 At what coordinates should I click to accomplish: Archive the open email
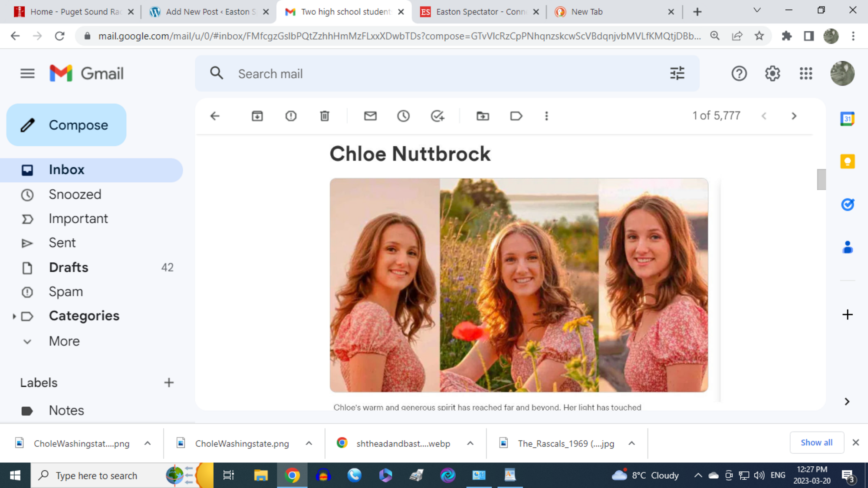tap(257, 116)
